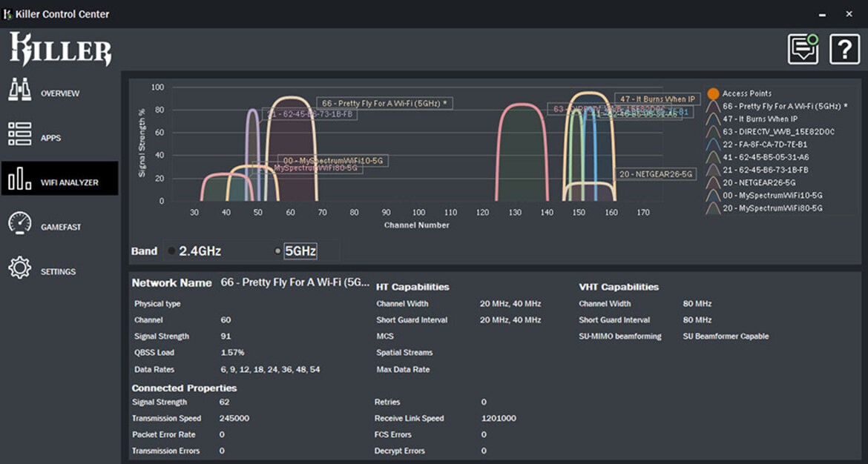The image size is (868, 464).
Task: Click the Max Data Rate label
Action: [403, 369]
